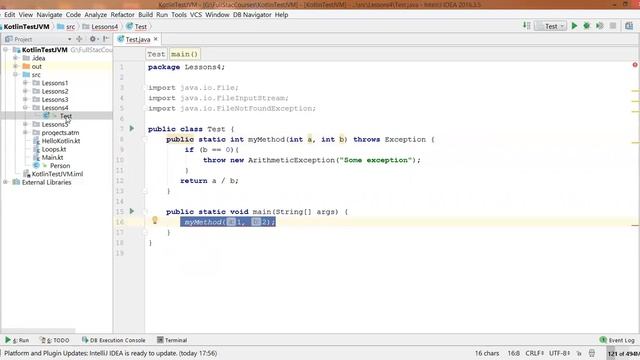Hide the Project panel with collapse icon
640x360 pixels.
(106, 39)
